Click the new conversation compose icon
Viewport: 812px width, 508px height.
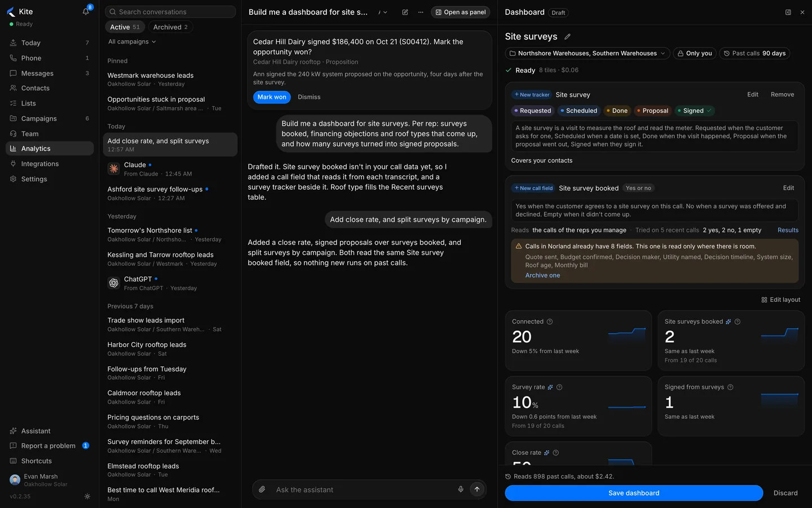(x=405, y=12)
